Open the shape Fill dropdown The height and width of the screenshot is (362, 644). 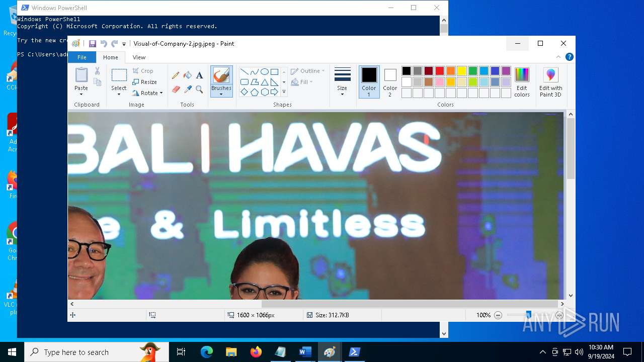pyautogui.click(x=302, y=82)
